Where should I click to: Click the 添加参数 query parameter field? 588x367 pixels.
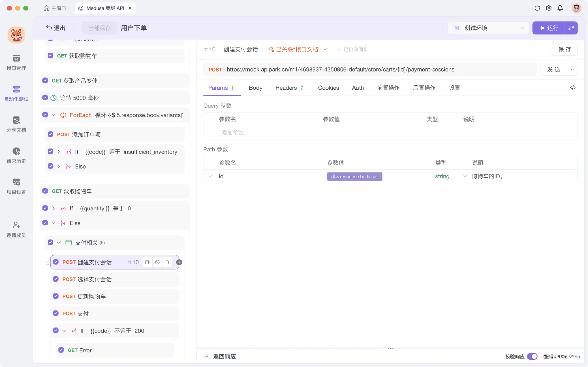(233, 132)
